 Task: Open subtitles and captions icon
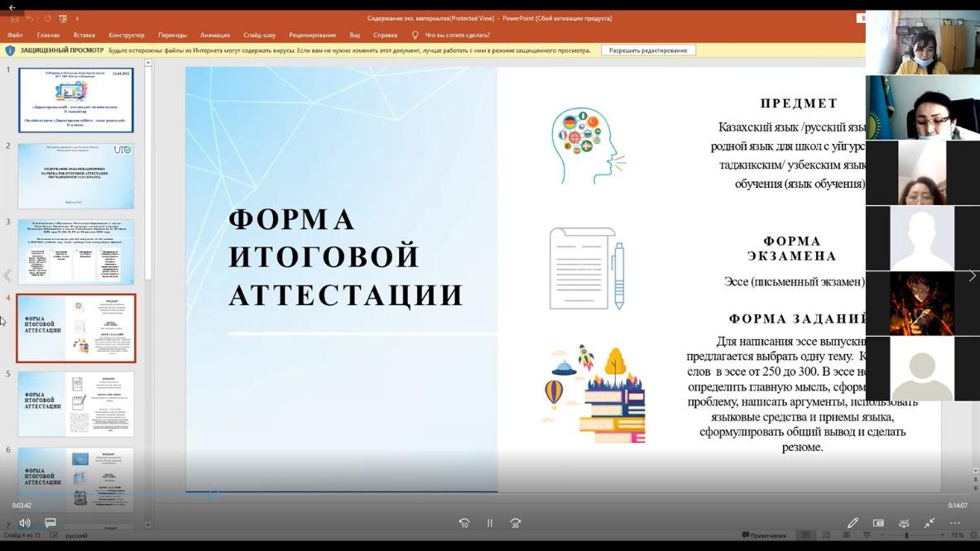click(50, 523)
